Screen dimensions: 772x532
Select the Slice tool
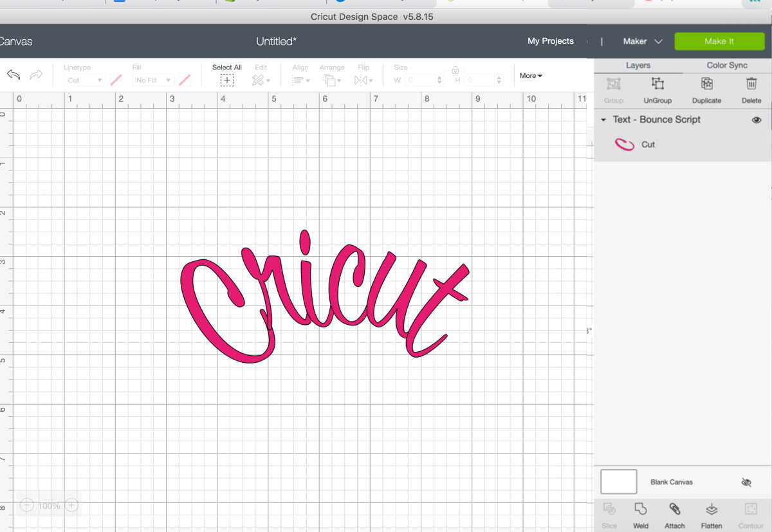click(609, 514)
